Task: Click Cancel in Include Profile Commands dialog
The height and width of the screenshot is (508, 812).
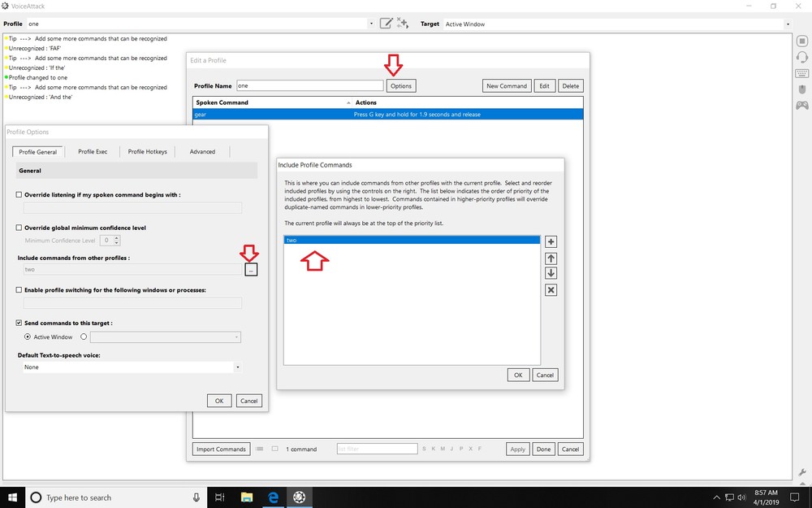Action: tap(546, 375)
